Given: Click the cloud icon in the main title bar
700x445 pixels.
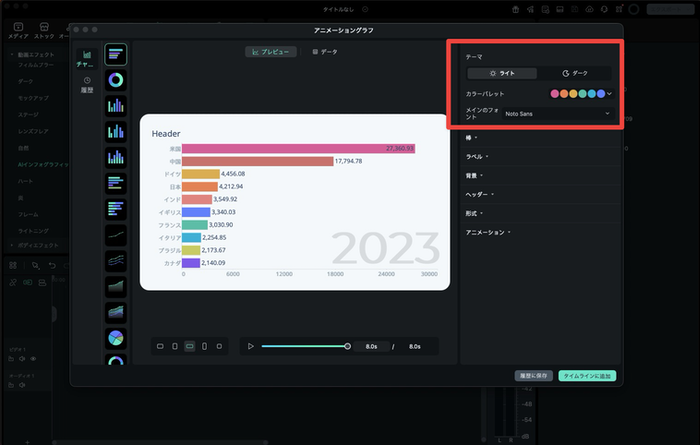Looking at the screenshot, I should coord(589,9).
